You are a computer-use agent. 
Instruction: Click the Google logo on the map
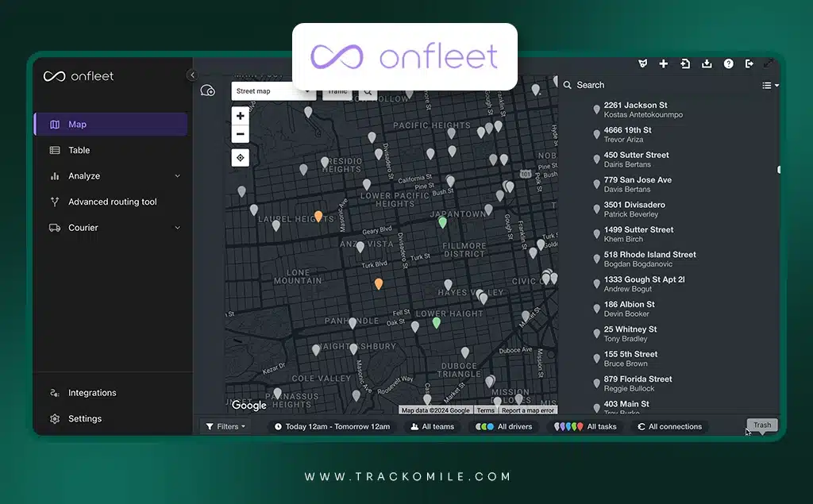click(249, 406)
